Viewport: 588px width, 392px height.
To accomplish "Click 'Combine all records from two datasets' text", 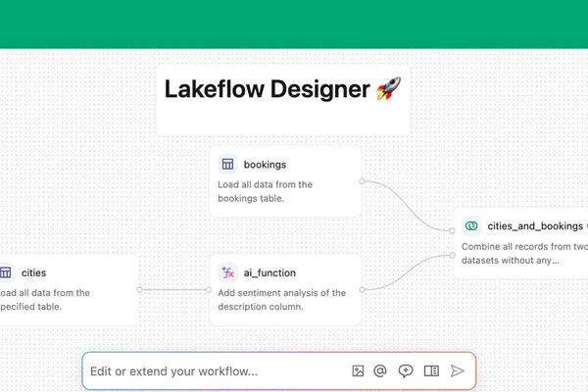I will [524, 253].
